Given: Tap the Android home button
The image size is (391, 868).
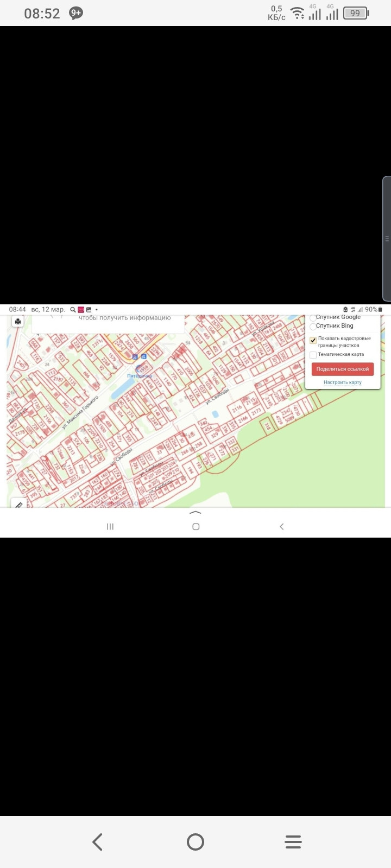Looking at the screenshot, I should click(x=195, y=842).
